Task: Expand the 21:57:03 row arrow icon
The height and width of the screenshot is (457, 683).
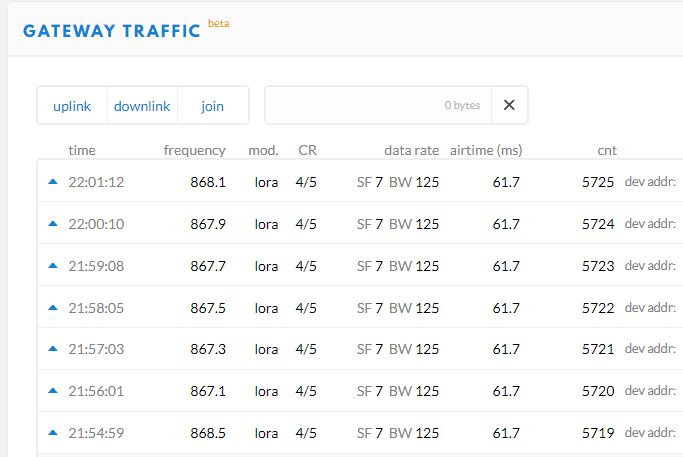Action: coord(53,350)
